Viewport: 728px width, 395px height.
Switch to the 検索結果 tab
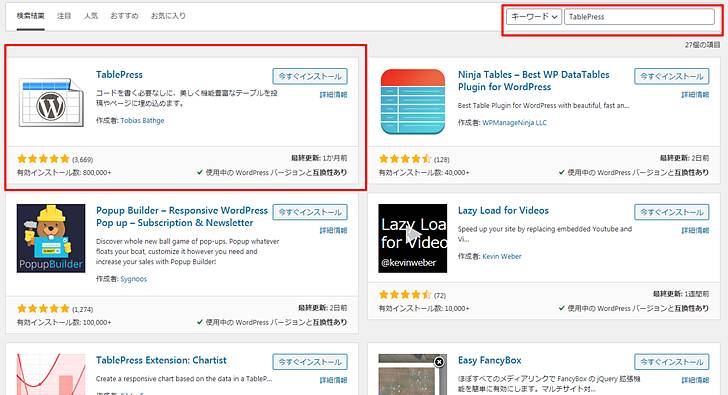click(x=31, y=16)
